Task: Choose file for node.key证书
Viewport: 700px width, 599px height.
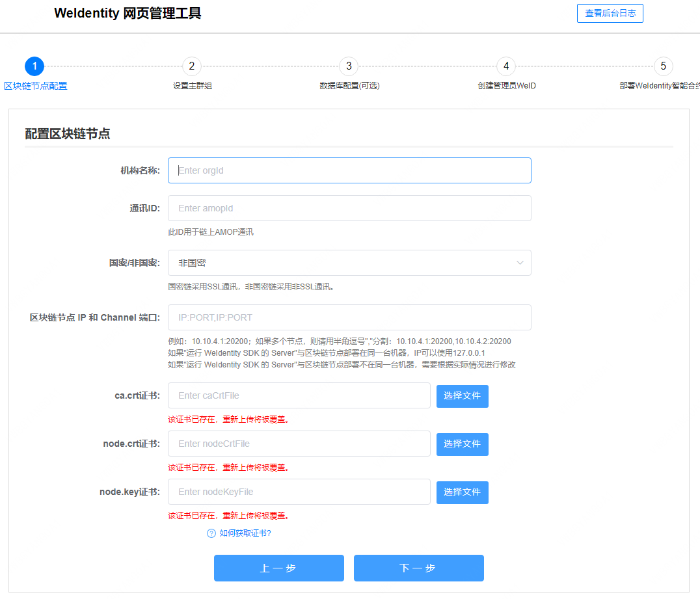Action: 462,492
